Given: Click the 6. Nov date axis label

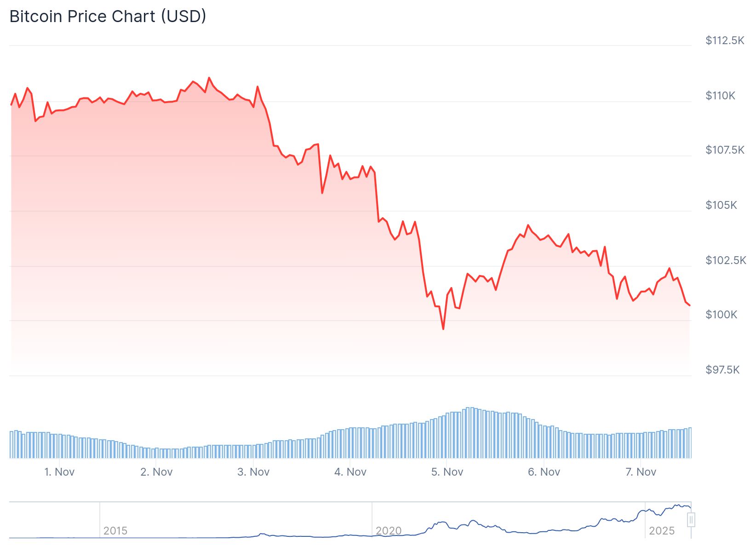Looking at the screenshot, I should click(544, 472).
